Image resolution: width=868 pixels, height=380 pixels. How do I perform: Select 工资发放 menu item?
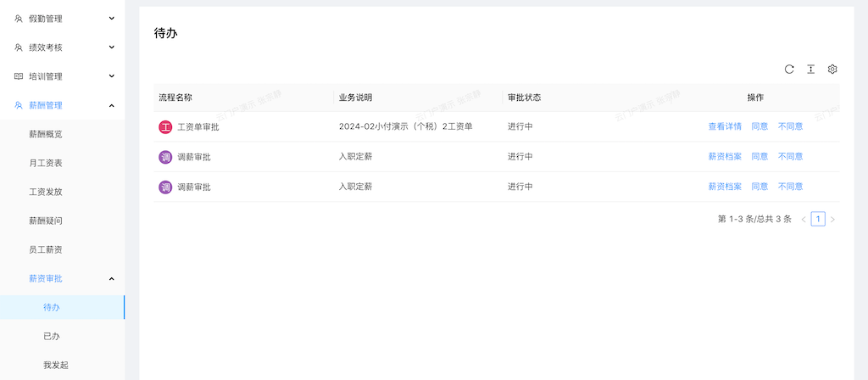click(46, 192)
